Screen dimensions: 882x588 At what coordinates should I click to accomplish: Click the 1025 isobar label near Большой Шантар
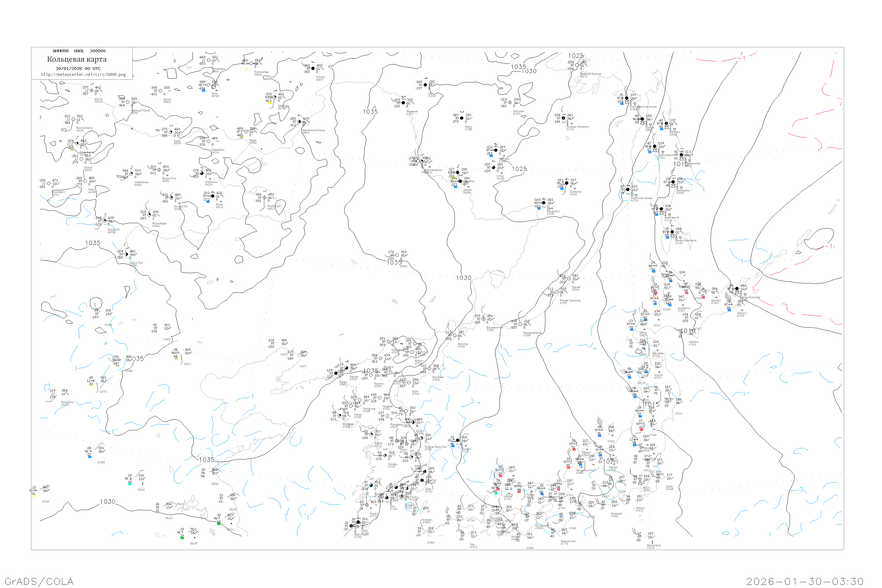576,56
